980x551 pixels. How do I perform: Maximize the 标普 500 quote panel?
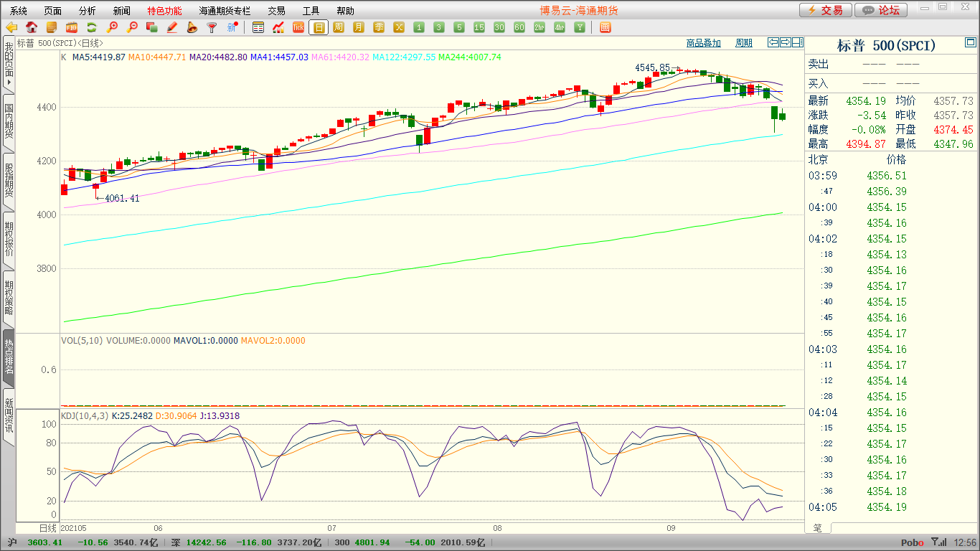[x=971, y=44]
